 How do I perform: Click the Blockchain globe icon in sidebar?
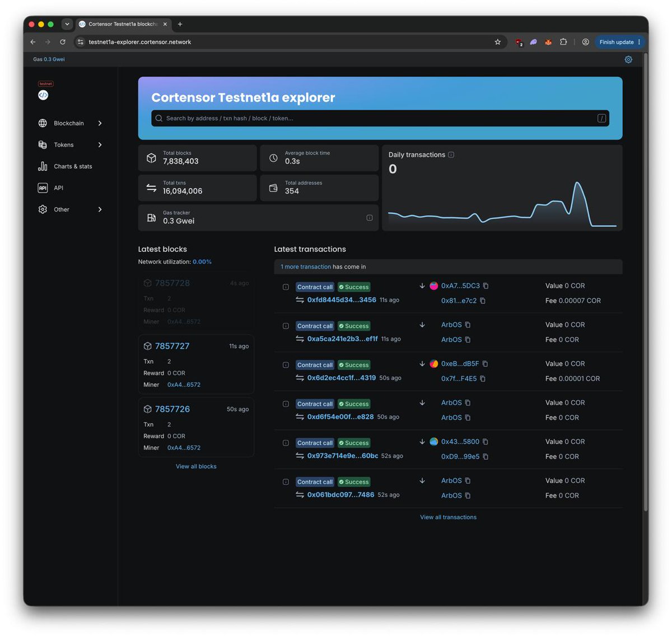coord(43,123)
